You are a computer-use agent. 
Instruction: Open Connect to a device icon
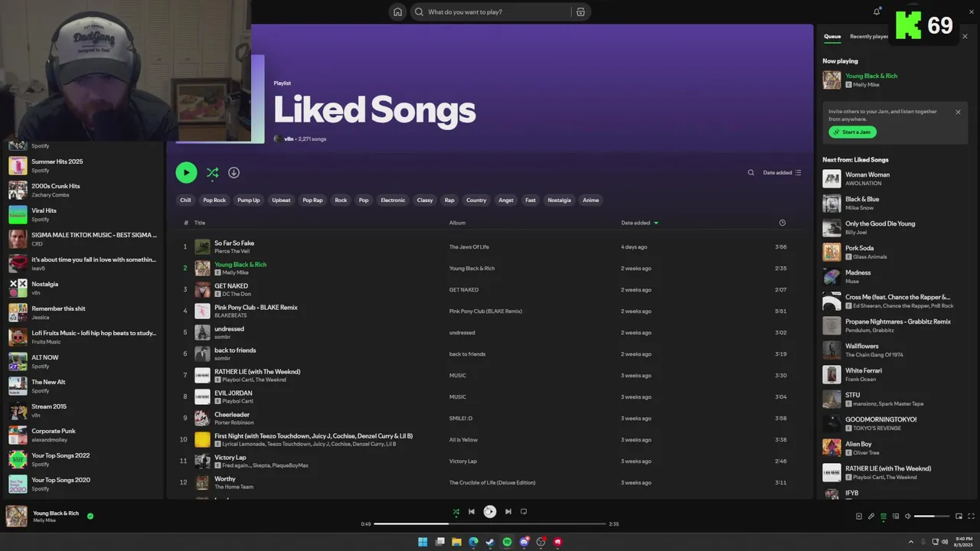(x=896, y=517)
